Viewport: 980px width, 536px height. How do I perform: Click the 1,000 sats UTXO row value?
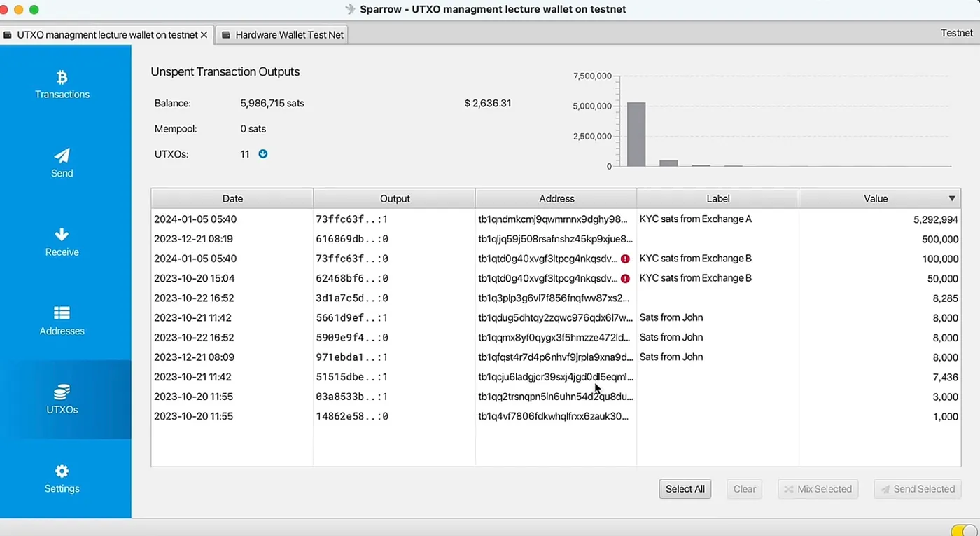click(x=946, y=416)
